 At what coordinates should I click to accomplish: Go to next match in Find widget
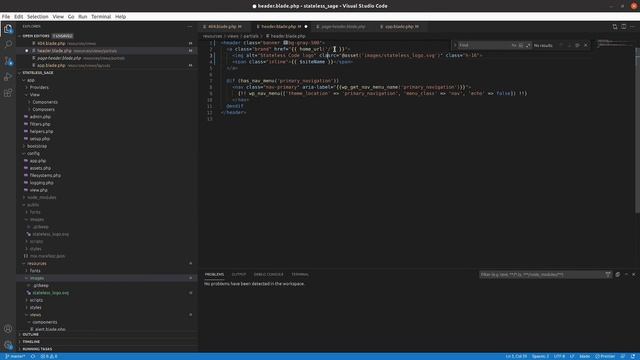pyautogui.click(x=569, y=45)
